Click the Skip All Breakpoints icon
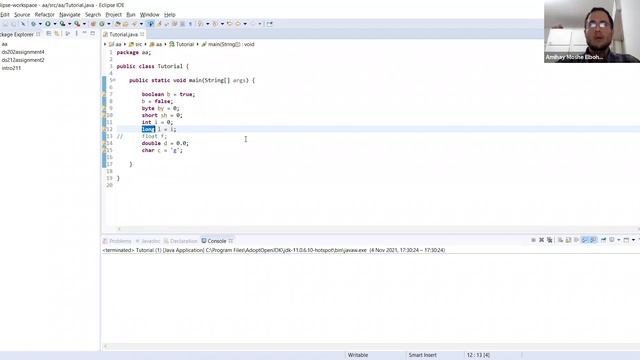This screenshot has height=360, width=640. (23, 24)
